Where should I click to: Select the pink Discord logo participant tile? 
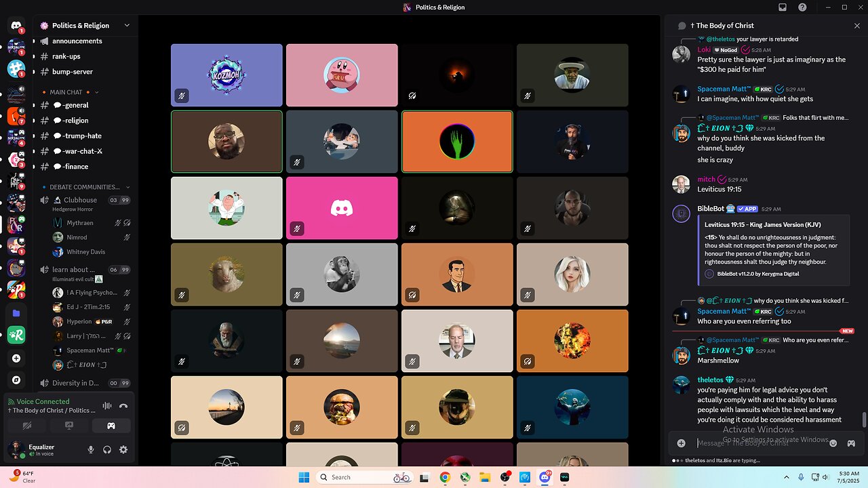point(342,208)
